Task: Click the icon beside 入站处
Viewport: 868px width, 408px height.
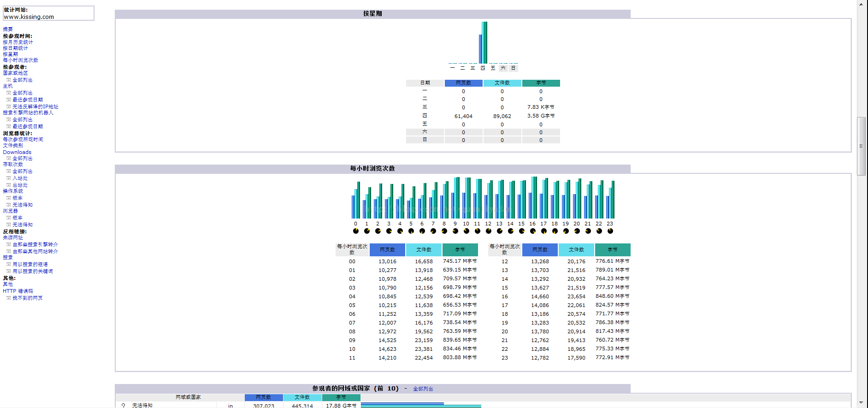Action: [8, 178]
